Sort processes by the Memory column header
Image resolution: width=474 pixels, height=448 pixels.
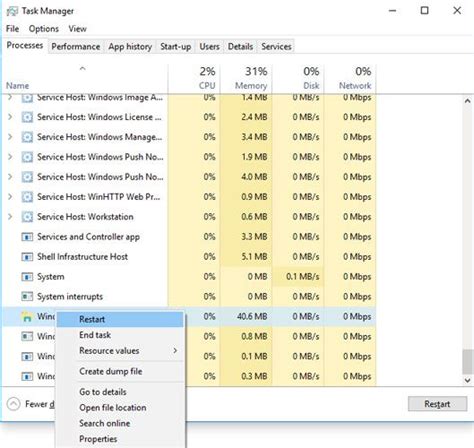point(246,79)
